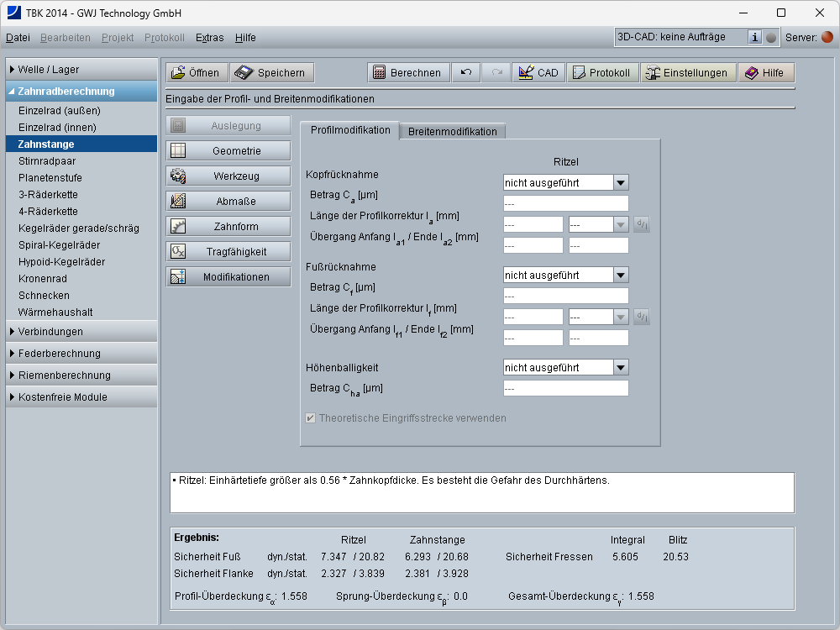
Task: Open the Extras menu
Action: 209,38
